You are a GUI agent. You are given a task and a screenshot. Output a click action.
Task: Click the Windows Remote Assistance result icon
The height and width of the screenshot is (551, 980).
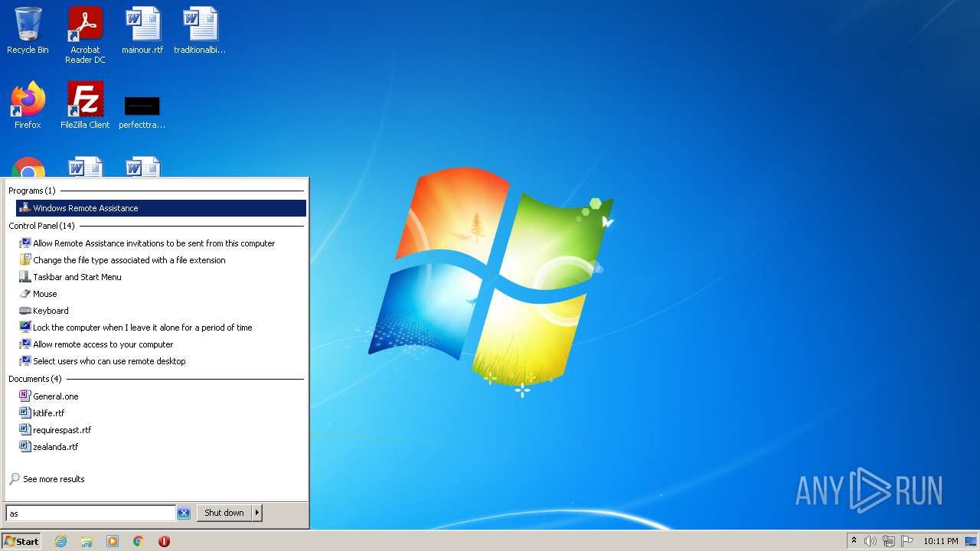[x=25, y=208]
